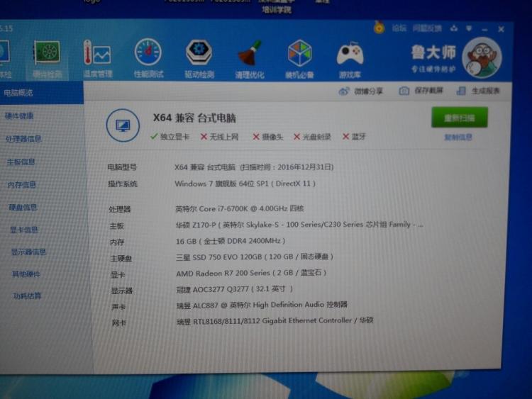
Task: Click the 扫描时间 2016年12月31日 model value
Action: click(x=254, y=167)
